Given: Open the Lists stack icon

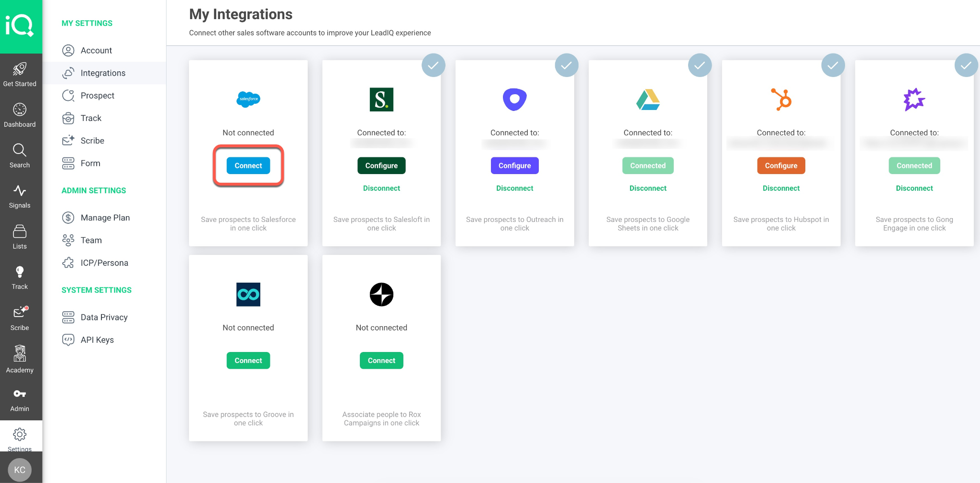Looking at the screenshot, I should 20,231.
